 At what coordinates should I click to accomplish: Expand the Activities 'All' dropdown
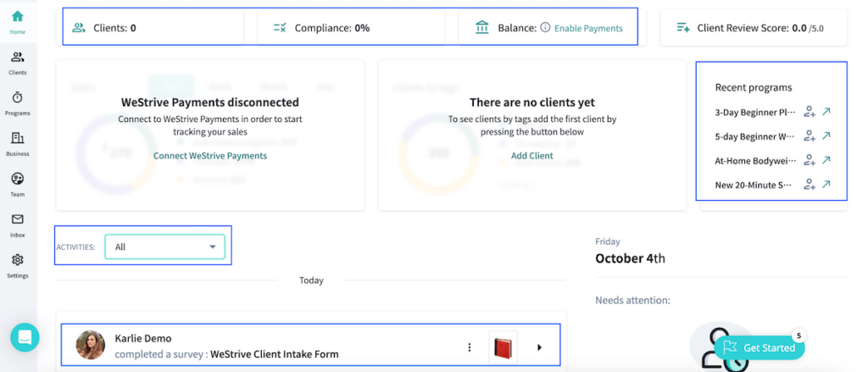click(x=165, y=247)
